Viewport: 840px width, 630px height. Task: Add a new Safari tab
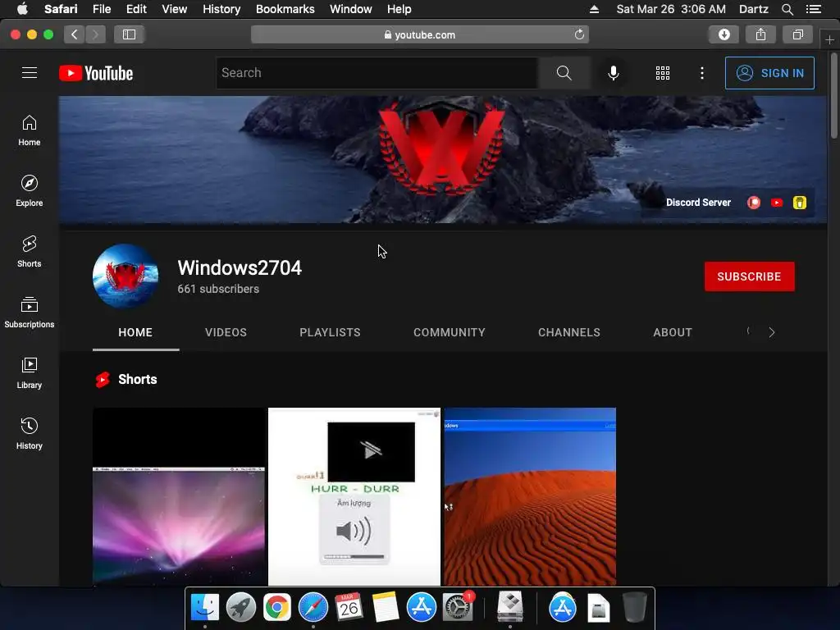[829, 39]
